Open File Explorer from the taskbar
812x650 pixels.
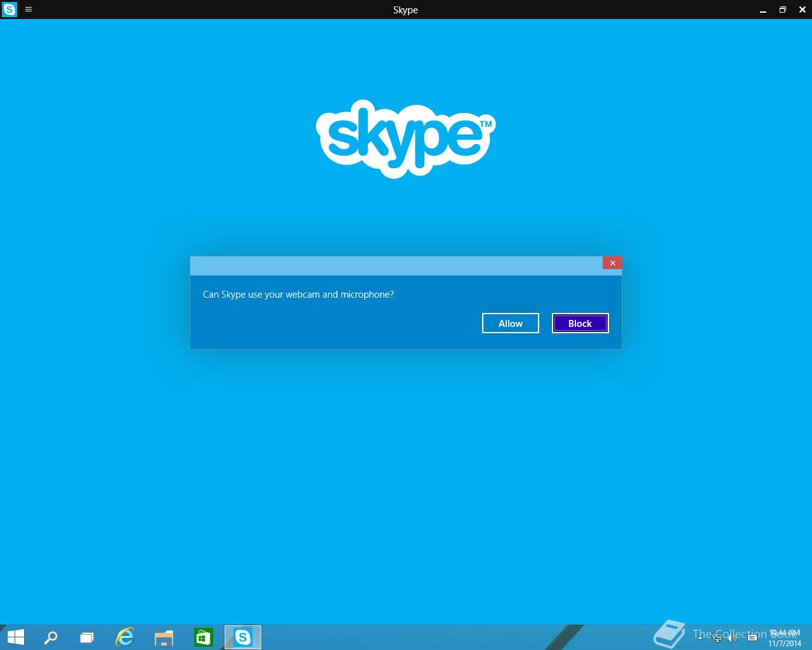coord(164,637)
